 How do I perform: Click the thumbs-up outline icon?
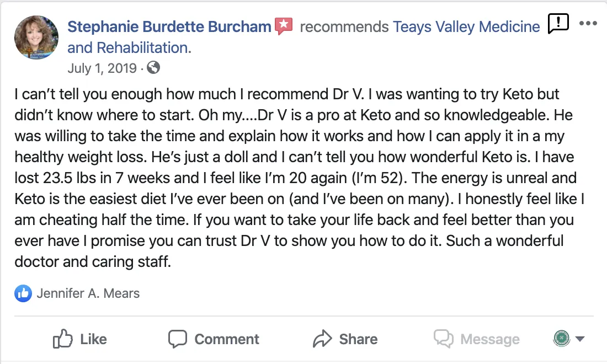pyautogui.click(x=63, y=339)
